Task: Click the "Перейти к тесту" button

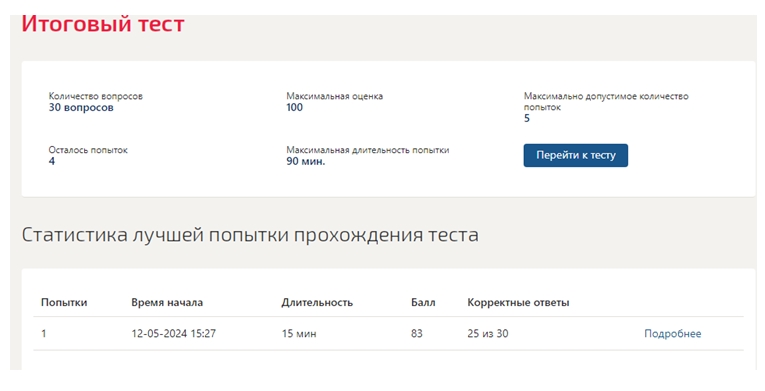Action: (576, 155)
